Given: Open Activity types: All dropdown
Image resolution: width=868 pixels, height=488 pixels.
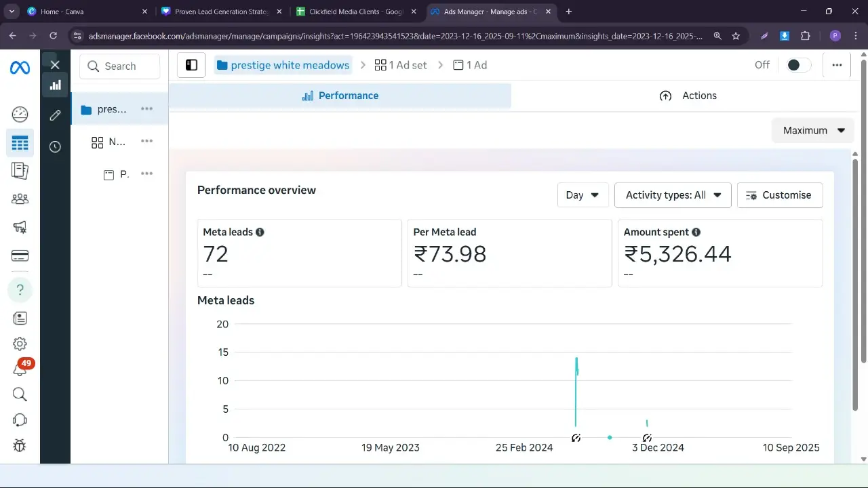Looking at the screenshot, I should 673,195.
